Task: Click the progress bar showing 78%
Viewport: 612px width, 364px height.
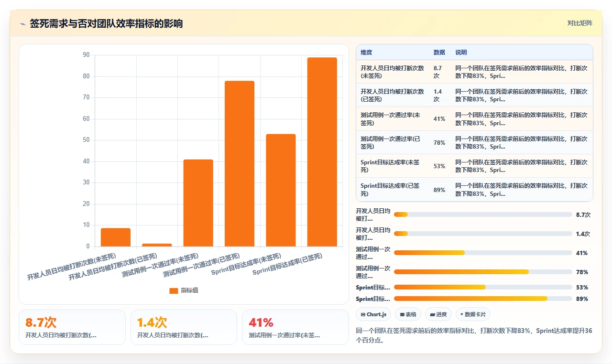Action: click(x=483, y=272)
